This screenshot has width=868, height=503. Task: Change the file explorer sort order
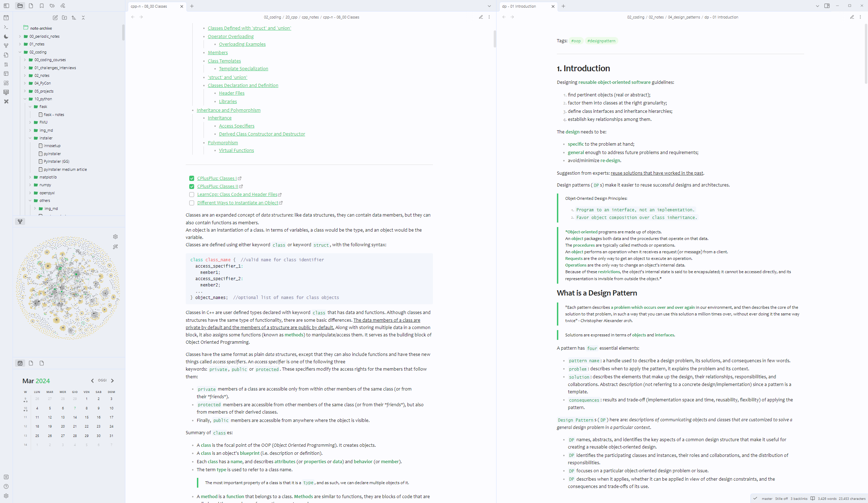pyautogui.click(x=74, y=17)
